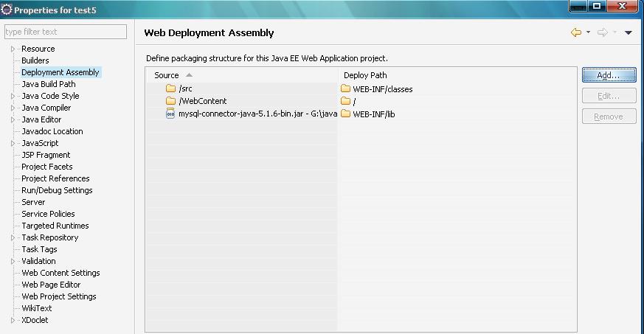Viewport: 644px width, 334px height.
Task: Expand the Java Code Style node
Action: [13, 96]
